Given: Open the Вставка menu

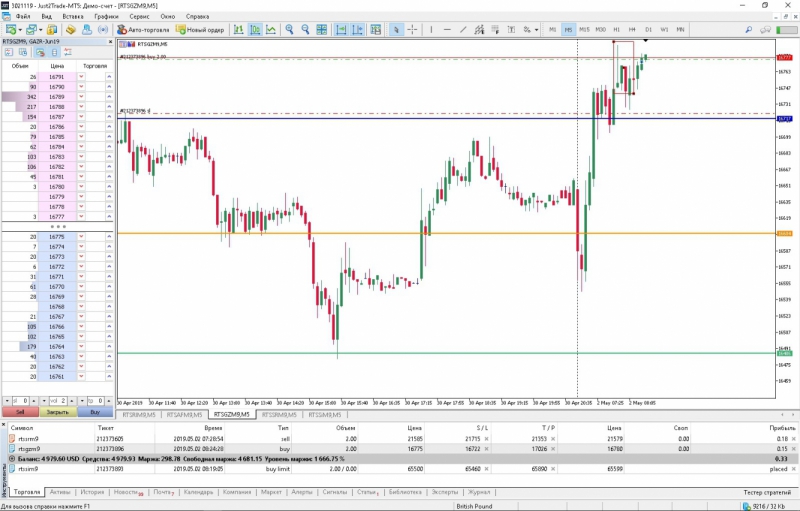Looking at the screenshot, I should click(73, 16).
